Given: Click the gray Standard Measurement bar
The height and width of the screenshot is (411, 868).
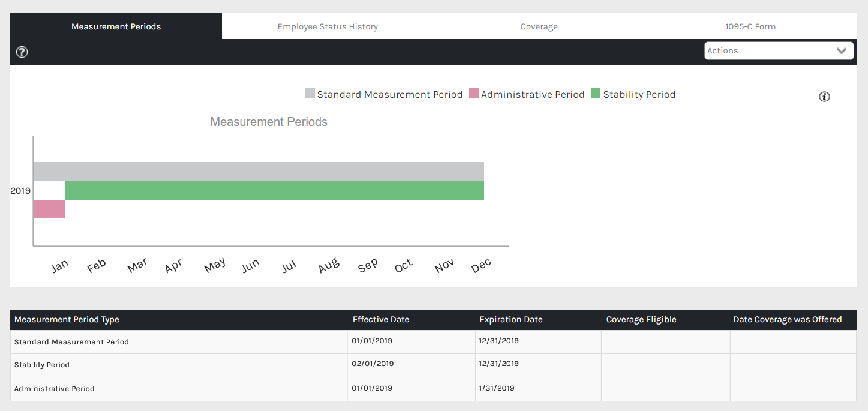Looking at the screenshot, I should click(258, 171).
